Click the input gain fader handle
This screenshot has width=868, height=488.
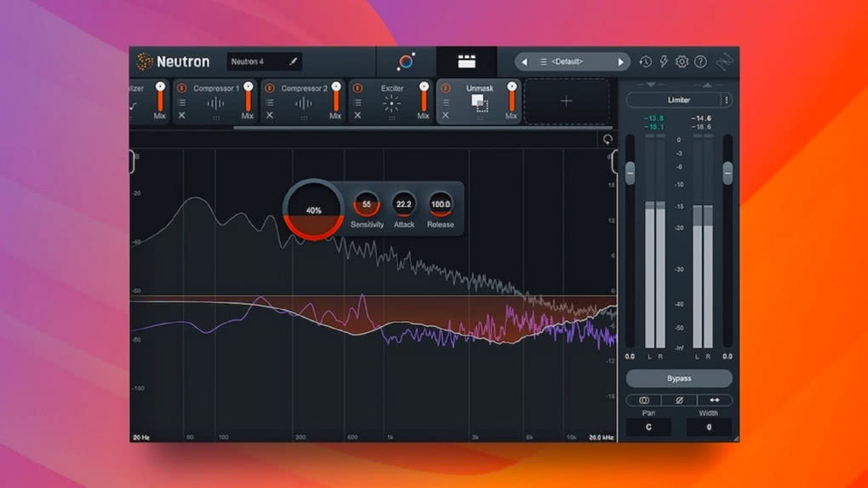pyautogui.click(x=630, y=174)
